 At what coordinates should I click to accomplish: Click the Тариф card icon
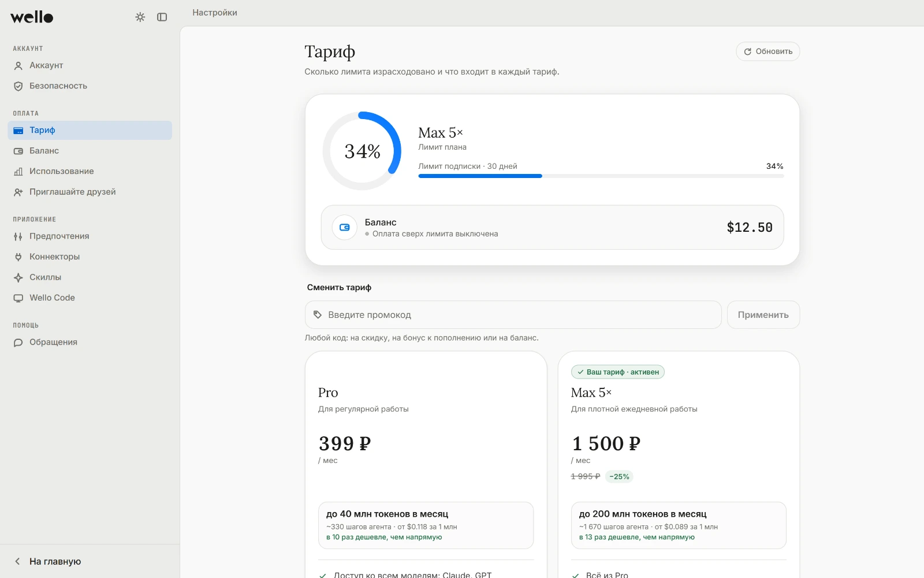[x=18, y=131]
